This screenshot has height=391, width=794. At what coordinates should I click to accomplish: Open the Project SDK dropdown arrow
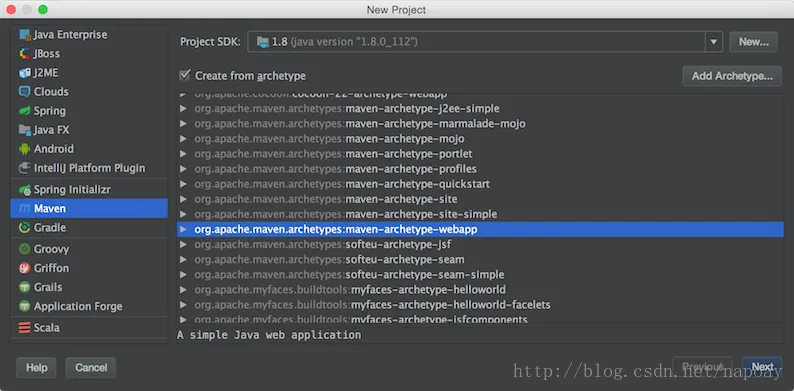713,42
